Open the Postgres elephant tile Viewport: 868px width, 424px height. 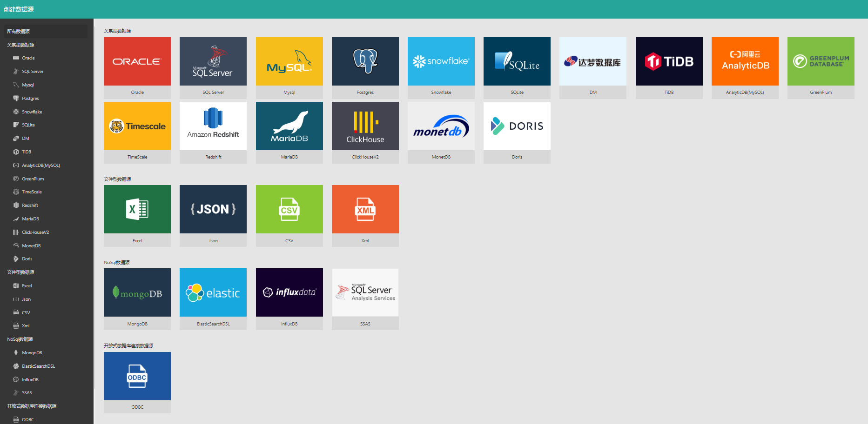pyautogui.click(x=365, y=68)
